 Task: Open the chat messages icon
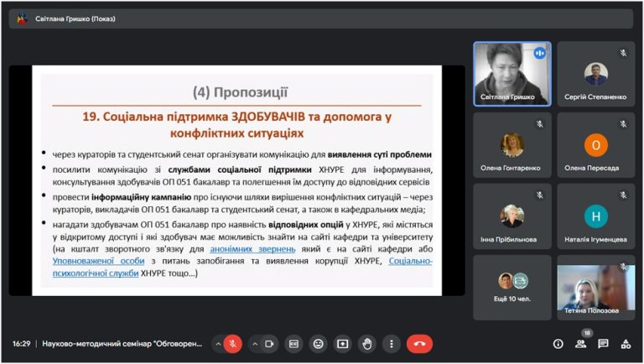603,344
